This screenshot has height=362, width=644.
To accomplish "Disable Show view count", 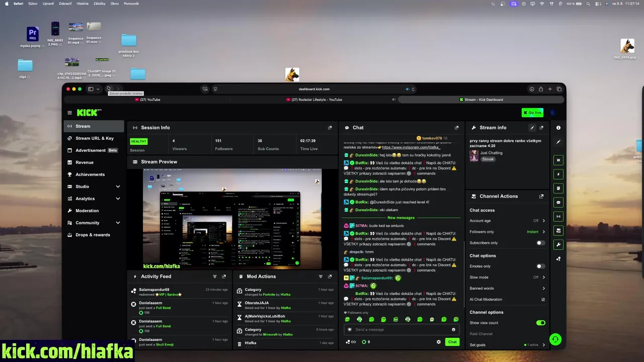I will coord(541,323).
